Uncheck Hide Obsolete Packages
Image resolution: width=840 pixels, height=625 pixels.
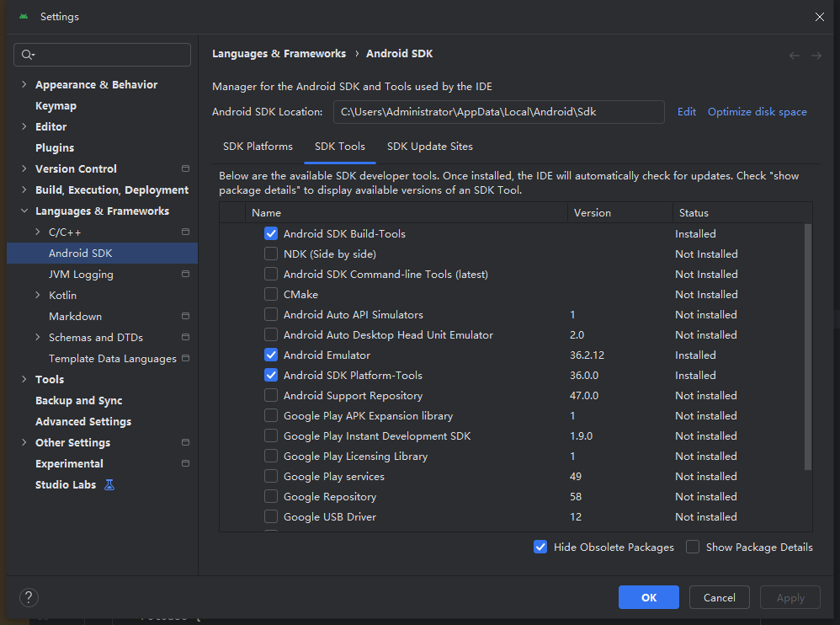click(540, 547)
